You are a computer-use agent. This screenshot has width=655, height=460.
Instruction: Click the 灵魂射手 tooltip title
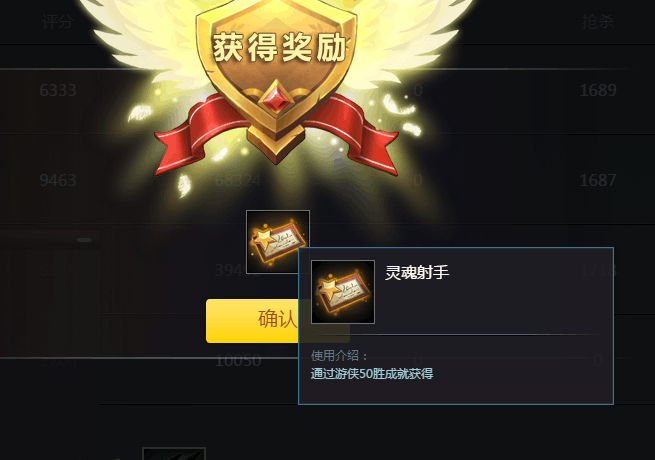pyautogui.click(x=417, y=272)
